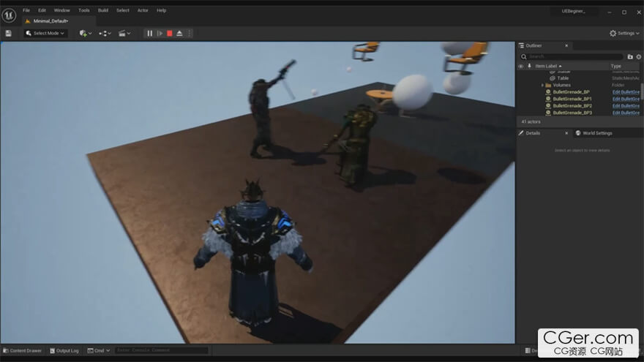Close the Details tab
Viewport: 644px width, 362px height.
(x=566, y=133)
